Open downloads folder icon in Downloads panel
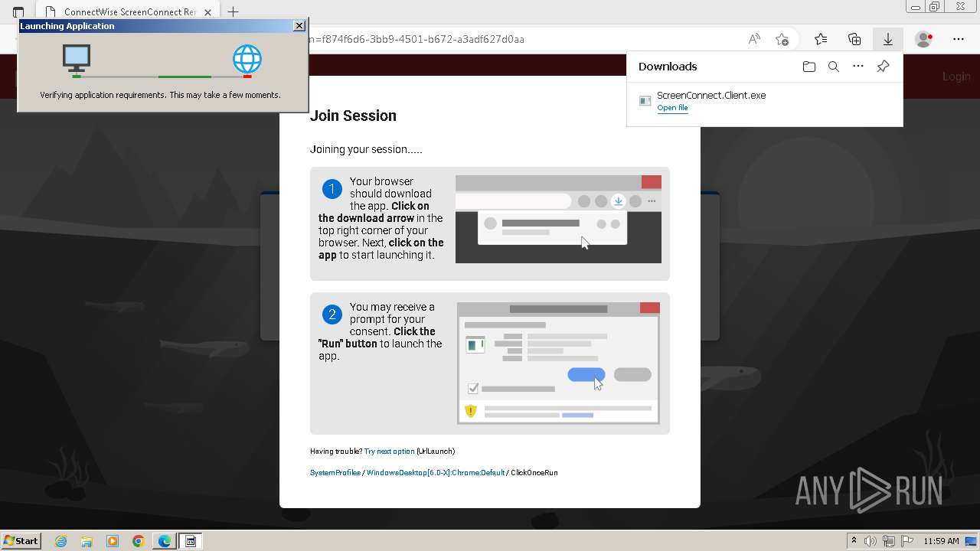 click(x=809, y=67)
